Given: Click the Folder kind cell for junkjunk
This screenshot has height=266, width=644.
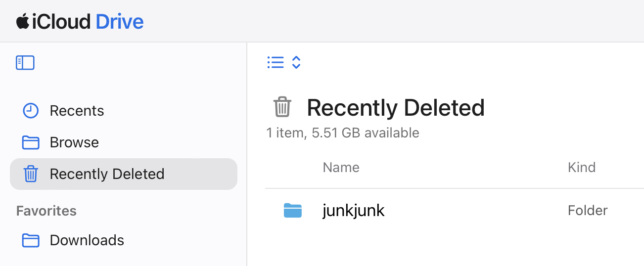Looking at the screenshot, I should click(588, 211).
